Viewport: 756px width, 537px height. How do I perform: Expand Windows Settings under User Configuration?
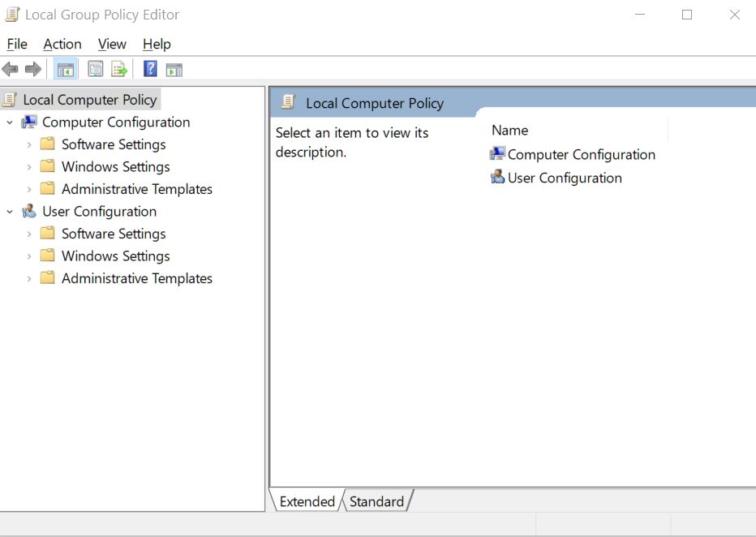[29, 256]
